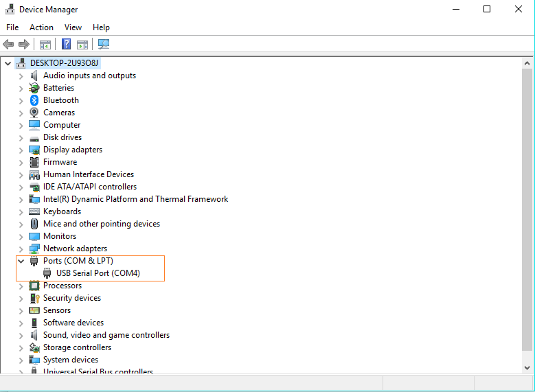535x392 pixels.
Task: Open the Action menu
Action: click(x=41, y=27)
